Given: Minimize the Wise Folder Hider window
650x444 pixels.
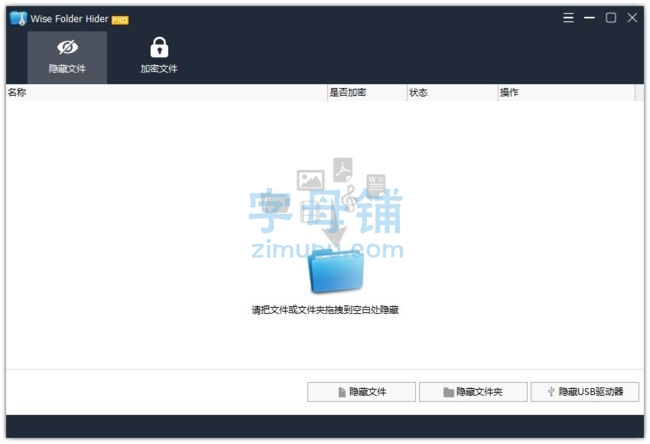Looking at the screenshot, I should 589,17.
